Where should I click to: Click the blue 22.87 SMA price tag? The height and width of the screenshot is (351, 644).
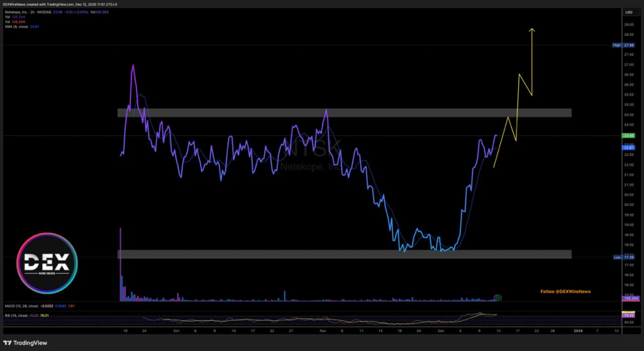pyautogui.click(x=629, y=148)
